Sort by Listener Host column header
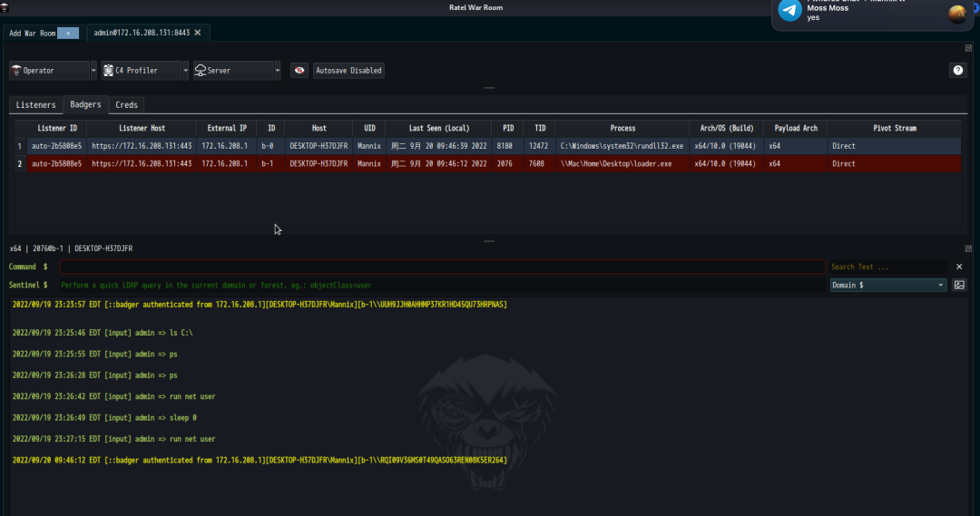The image size is (980, 516). (x=142, y=128)
